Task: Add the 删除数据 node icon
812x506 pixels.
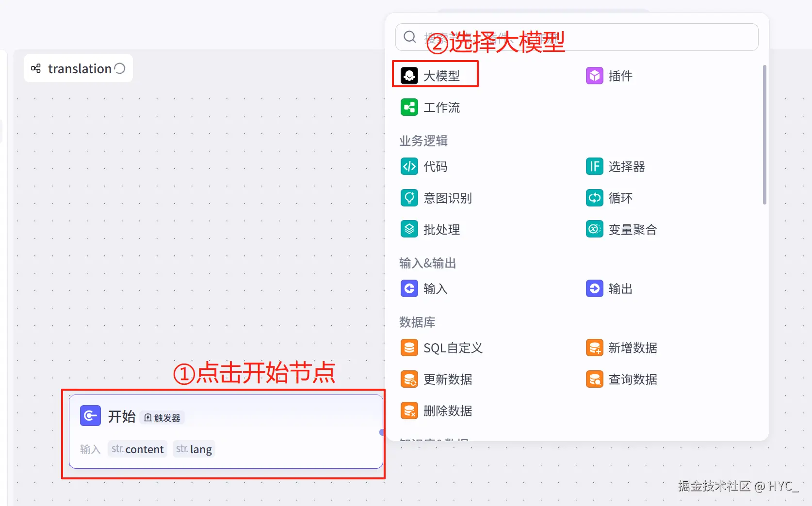Action: (x=409, y=411)
